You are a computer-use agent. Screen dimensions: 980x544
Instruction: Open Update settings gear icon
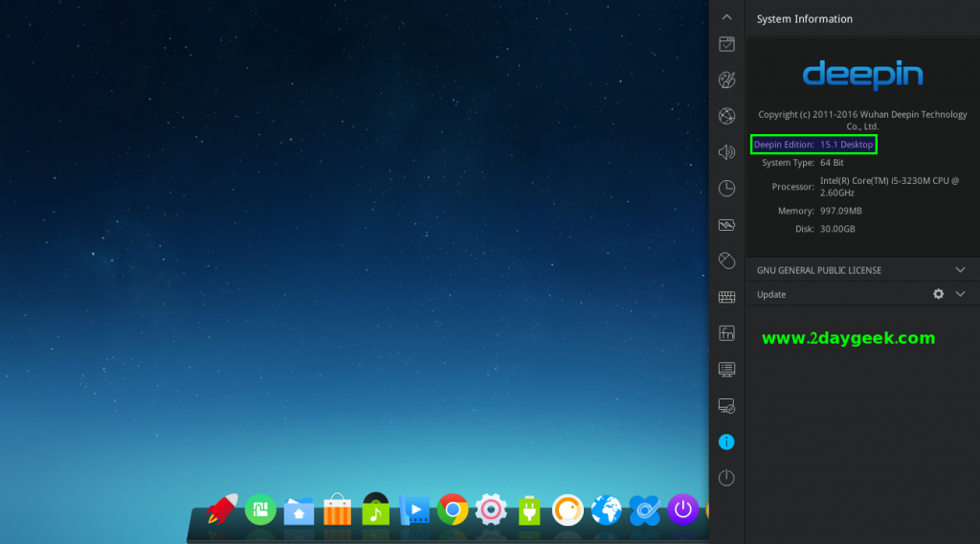pos(938,294)
